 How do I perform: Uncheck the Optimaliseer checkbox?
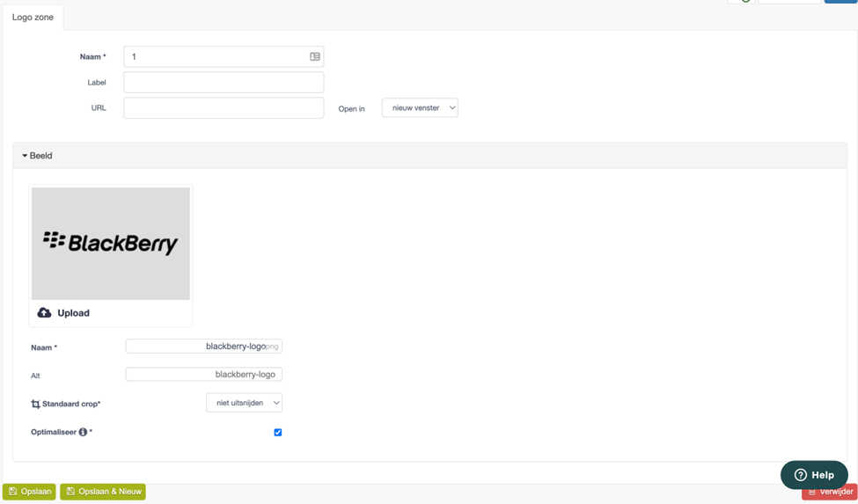[278, 433]
